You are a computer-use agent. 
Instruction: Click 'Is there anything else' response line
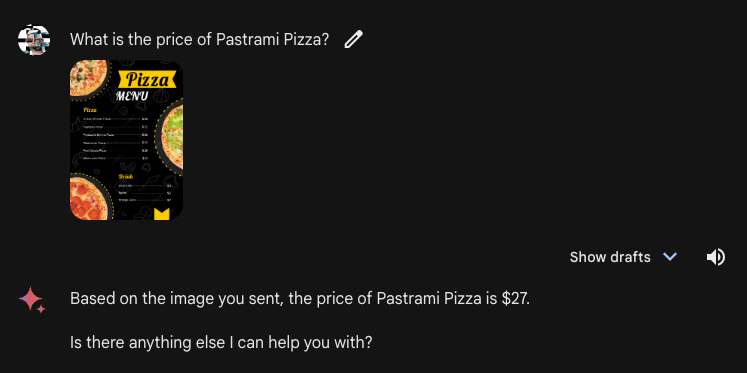221,342
